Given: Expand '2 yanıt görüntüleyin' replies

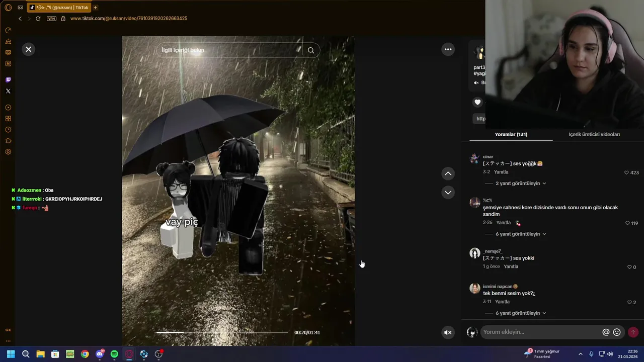Looking at the screenshot, I should coord(521,184).
